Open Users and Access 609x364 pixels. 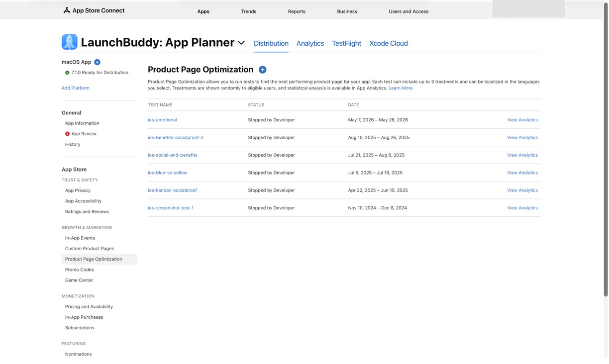click(408, 11)
